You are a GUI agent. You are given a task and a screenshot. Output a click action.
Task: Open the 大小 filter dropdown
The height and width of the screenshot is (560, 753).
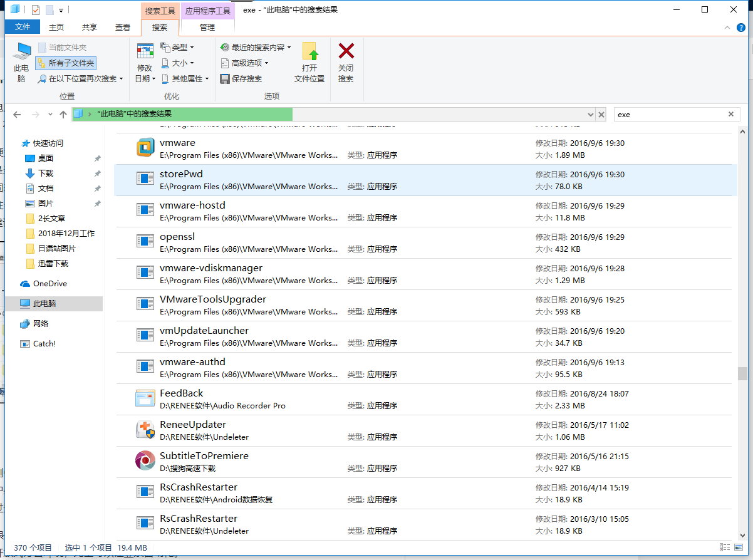tap(177, 63)
